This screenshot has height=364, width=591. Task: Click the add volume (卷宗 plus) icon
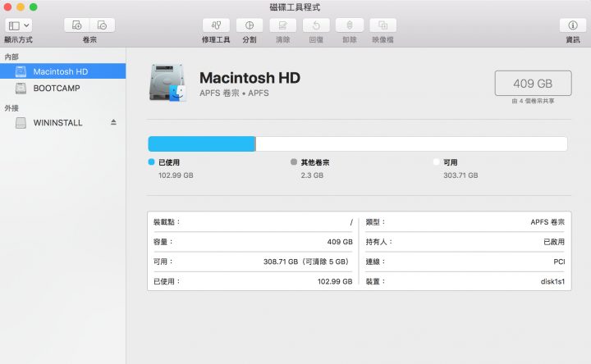tap(77, 25)
